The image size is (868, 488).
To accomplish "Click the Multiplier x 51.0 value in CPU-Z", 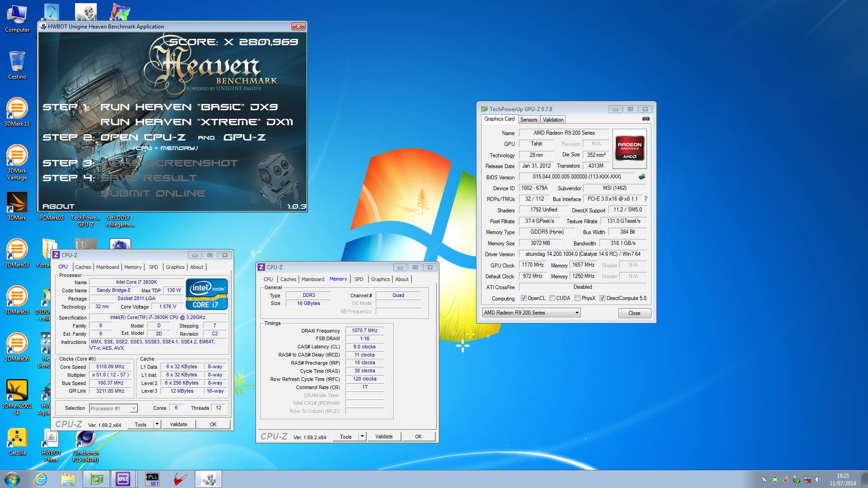I will click(111, 375).
